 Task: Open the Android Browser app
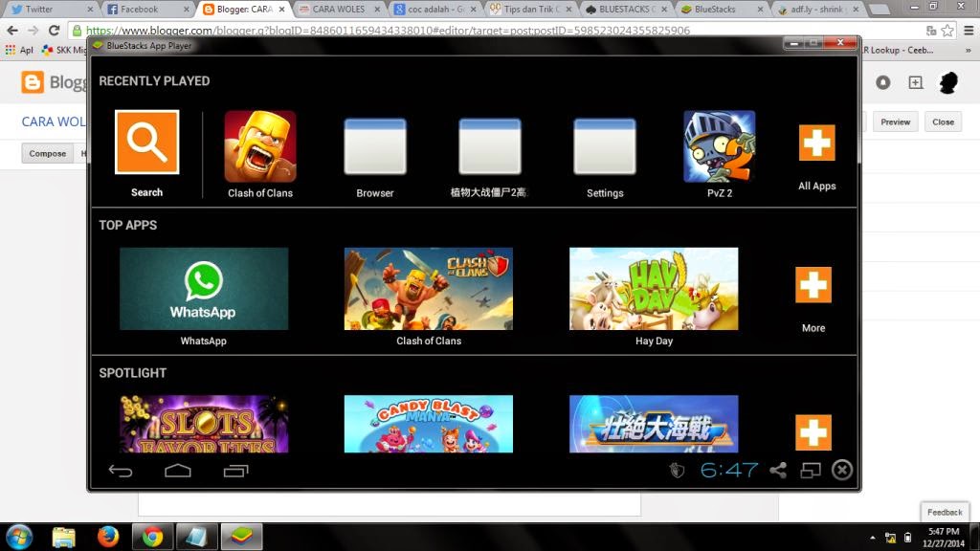pyautogui.click(x=374, y=145)
